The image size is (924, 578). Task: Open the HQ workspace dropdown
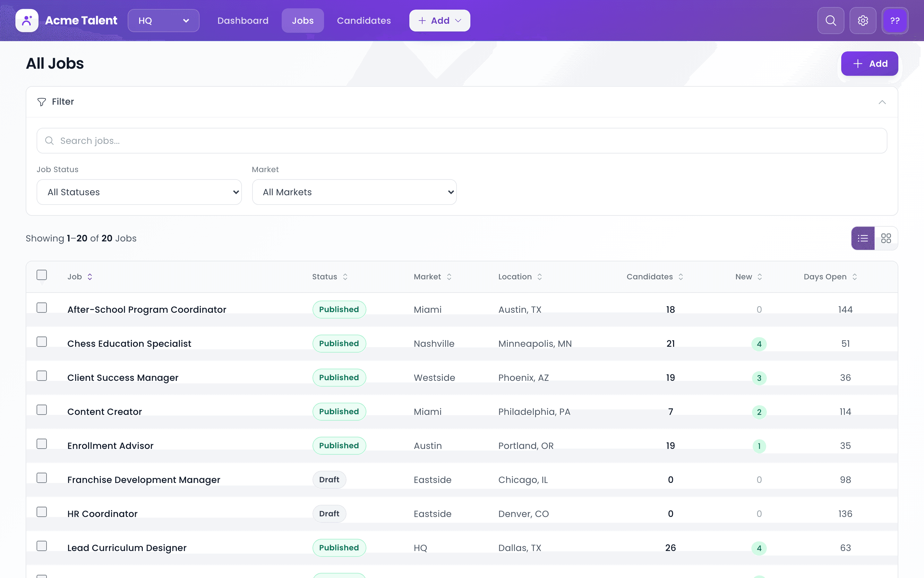point(163,21)
